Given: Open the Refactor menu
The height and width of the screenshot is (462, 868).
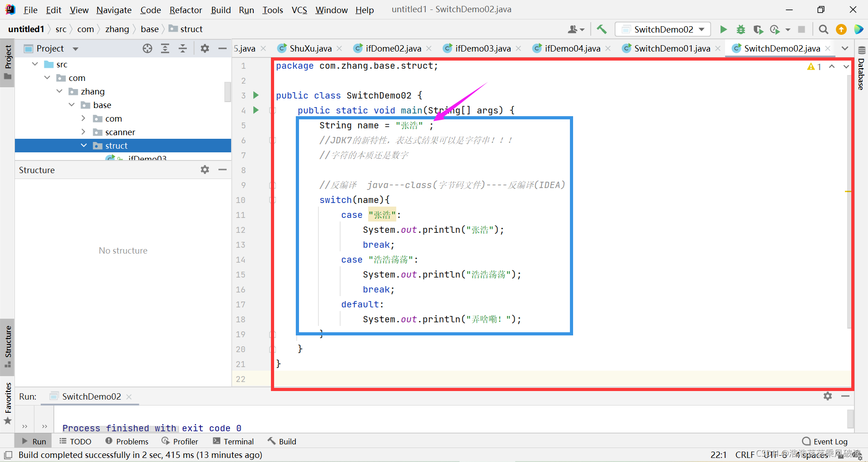Looking at the screenshot, I should tap(185, 9).
